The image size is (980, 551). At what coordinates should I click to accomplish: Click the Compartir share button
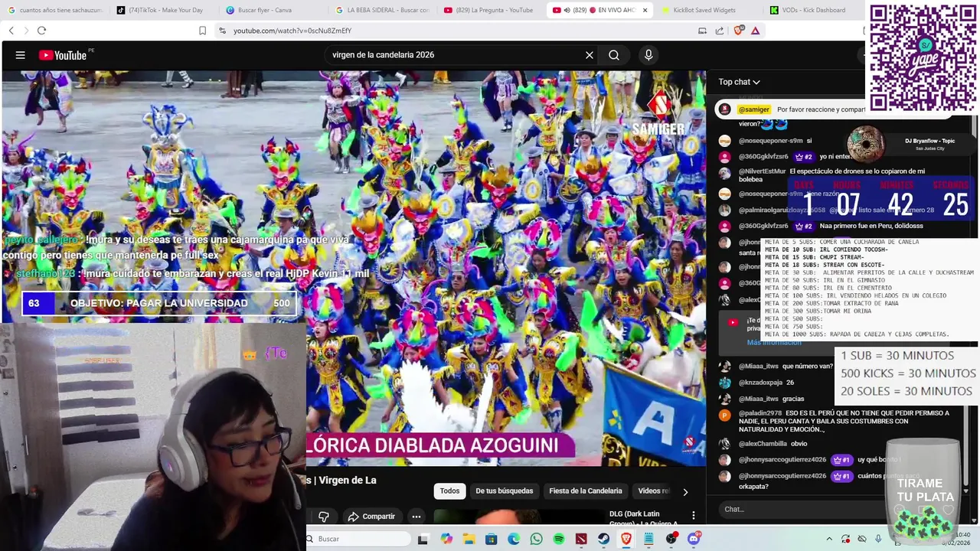pyautogui.click(x=371, y=517)
